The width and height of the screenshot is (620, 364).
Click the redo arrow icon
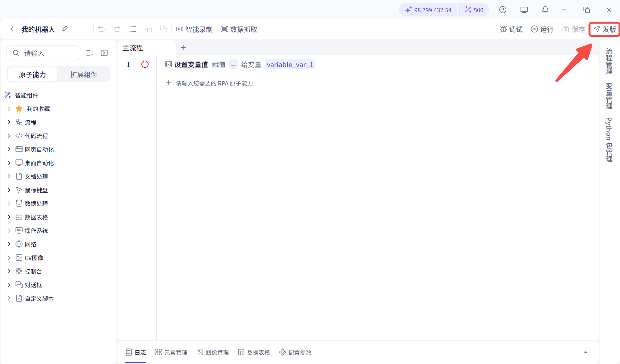tap(117, 29)
